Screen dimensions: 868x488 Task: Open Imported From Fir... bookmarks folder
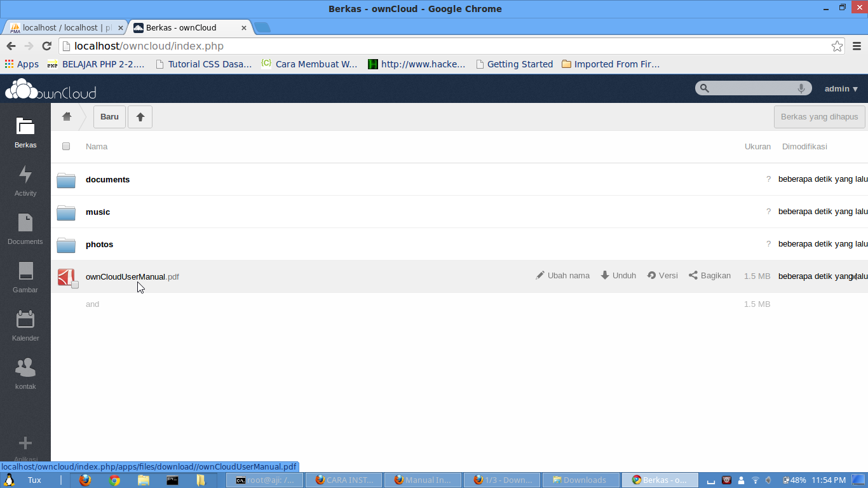point(611,64)
